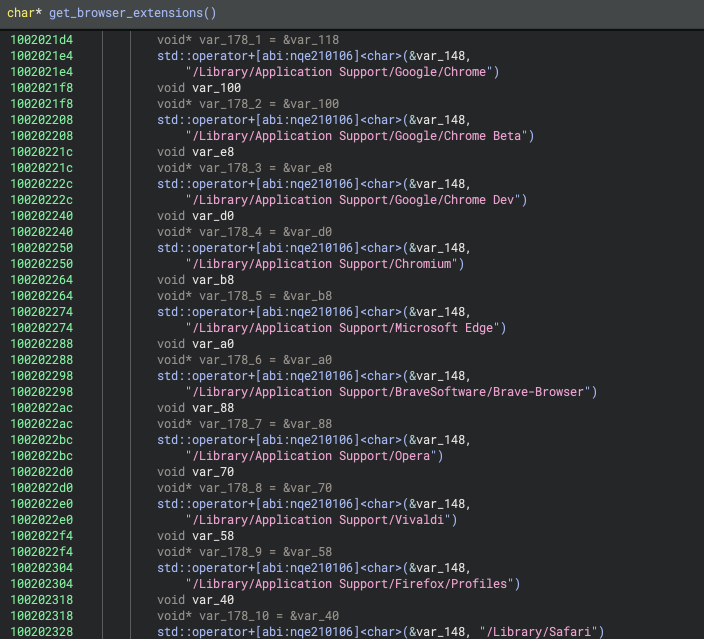Image resolution: width=704 pixels, height=639 pixels.
Task: Select variable var_178_1 declaration
Action: click(x=230, y=40)
